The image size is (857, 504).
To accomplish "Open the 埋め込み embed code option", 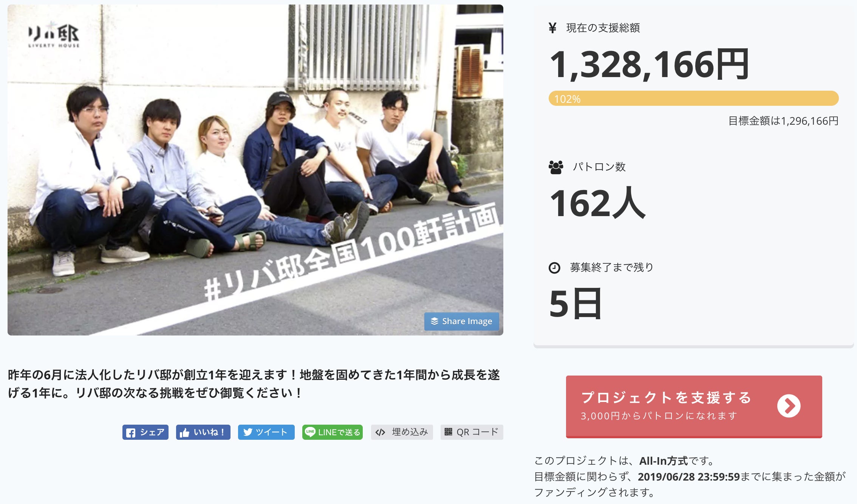I will coord(402,432).
